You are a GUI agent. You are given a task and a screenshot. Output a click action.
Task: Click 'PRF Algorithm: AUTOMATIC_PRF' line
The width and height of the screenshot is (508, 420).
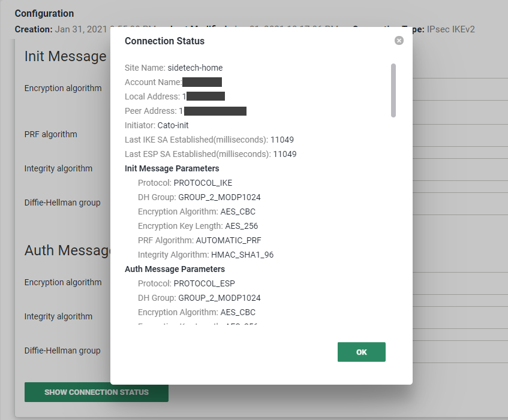coord(200,240)
